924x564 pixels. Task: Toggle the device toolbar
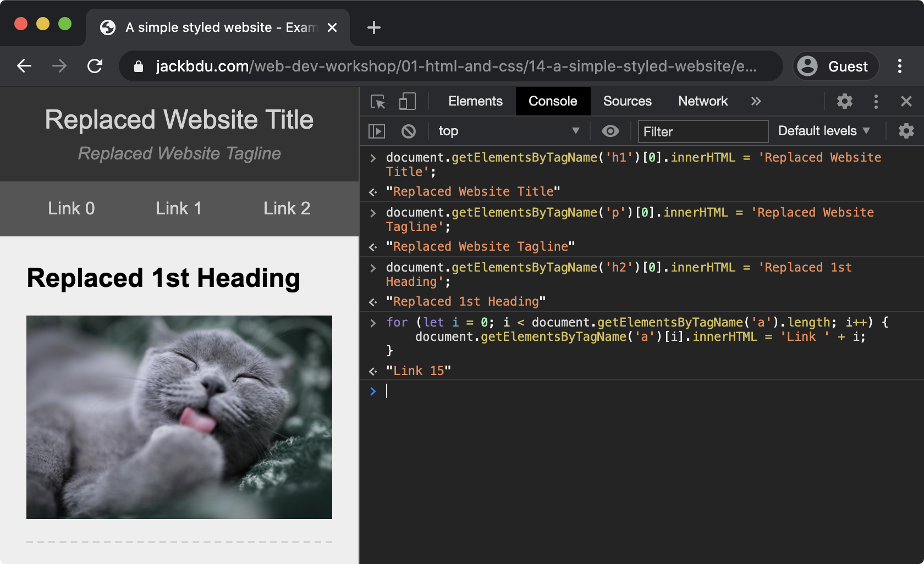(407, 101)
